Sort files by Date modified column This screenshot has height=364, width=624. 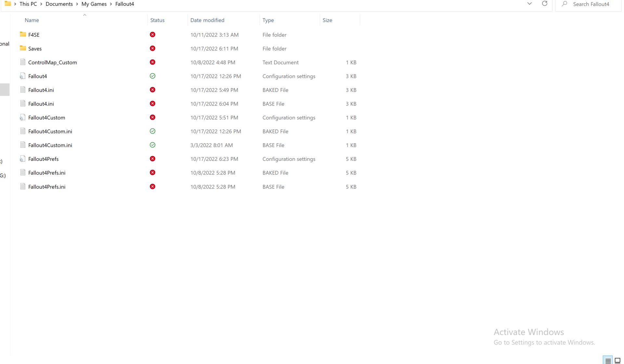click(x=207, y=20)
